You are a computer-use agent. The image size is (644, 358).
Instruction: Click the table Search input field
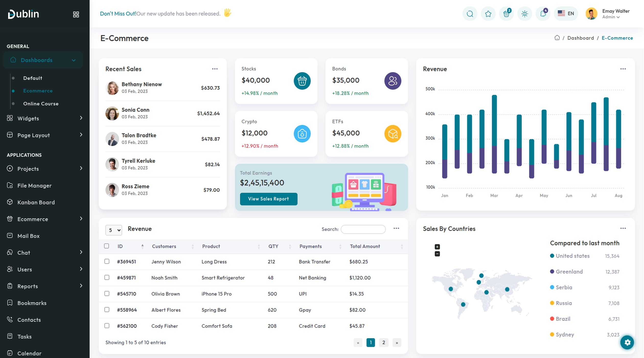363,229
